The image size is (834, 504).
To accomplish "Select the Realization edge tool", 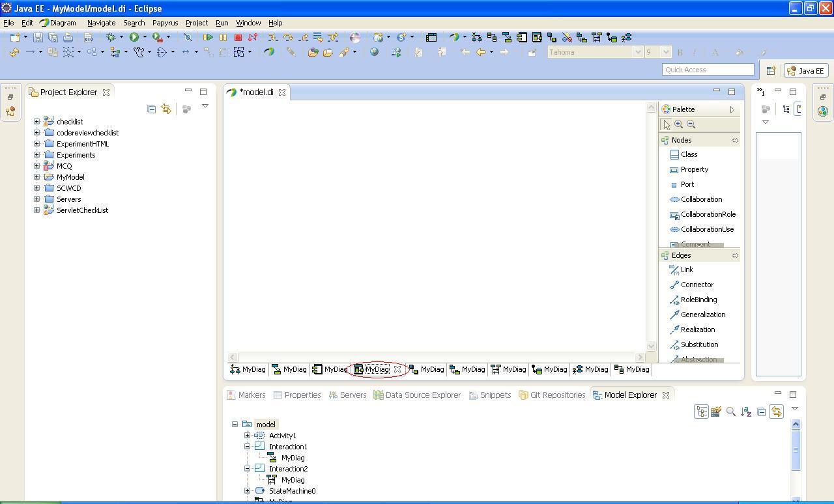I will (x=692, y=329).
